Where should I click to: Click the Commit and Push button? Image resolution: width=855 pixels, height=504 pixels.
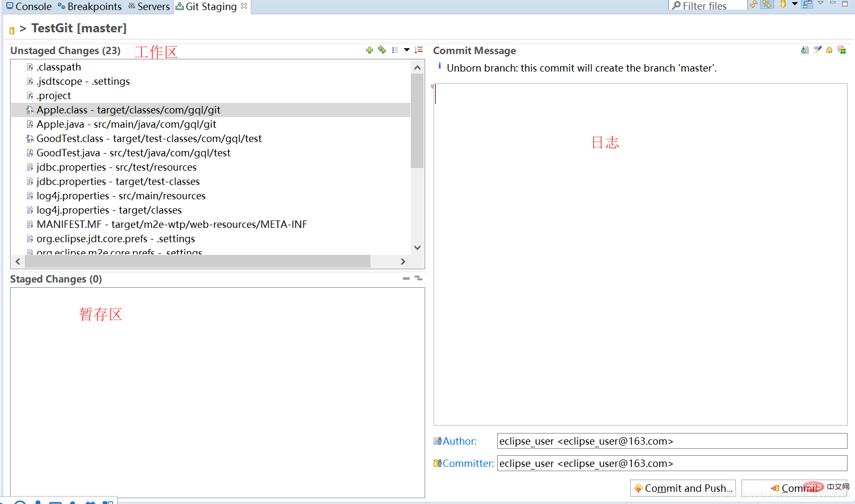coord(683,488)
